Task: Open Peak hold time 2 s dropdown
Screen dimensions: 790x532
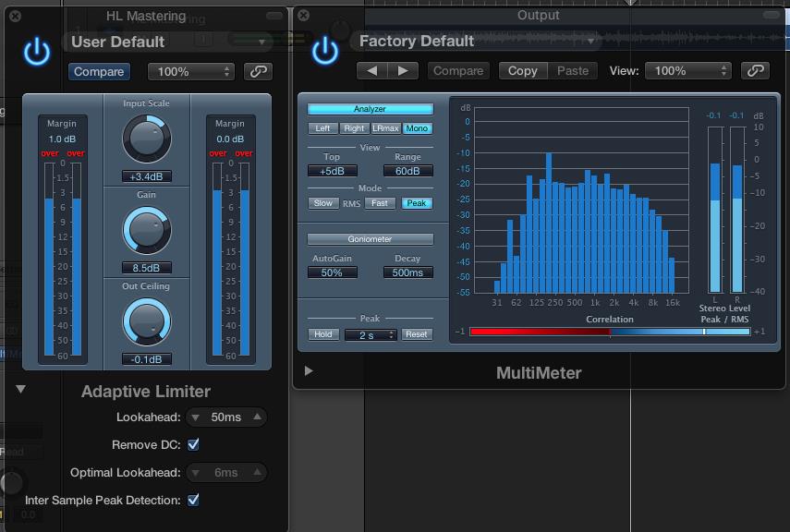Action: coord(371,334)
